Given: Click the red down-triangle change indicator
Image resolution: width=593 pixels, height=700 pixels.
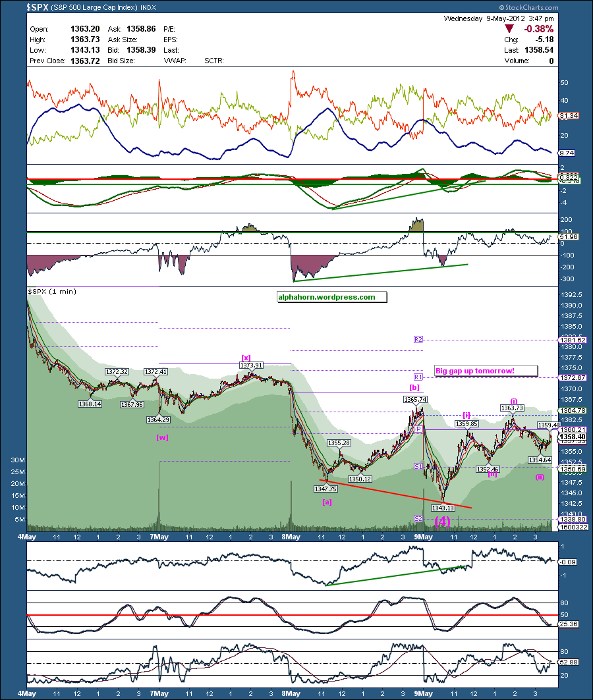Looking at the screenshot, I should (509, 28).
